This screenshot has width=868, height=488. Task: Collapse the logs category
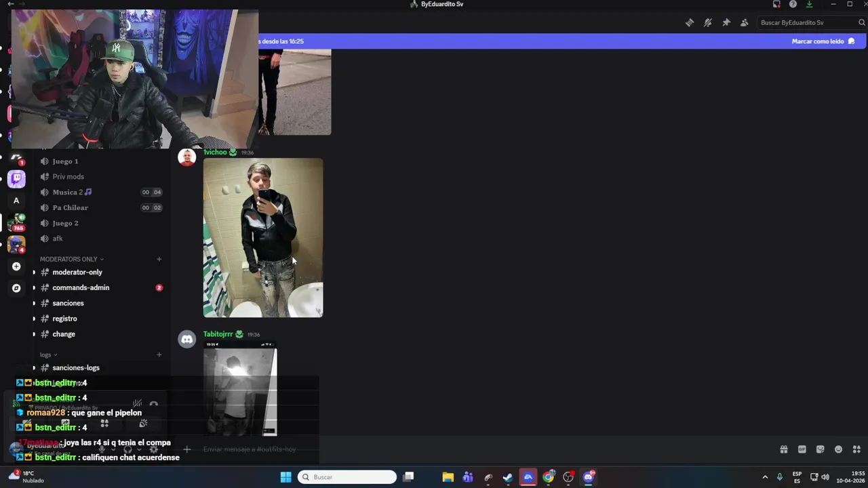(x=48, y=354)
